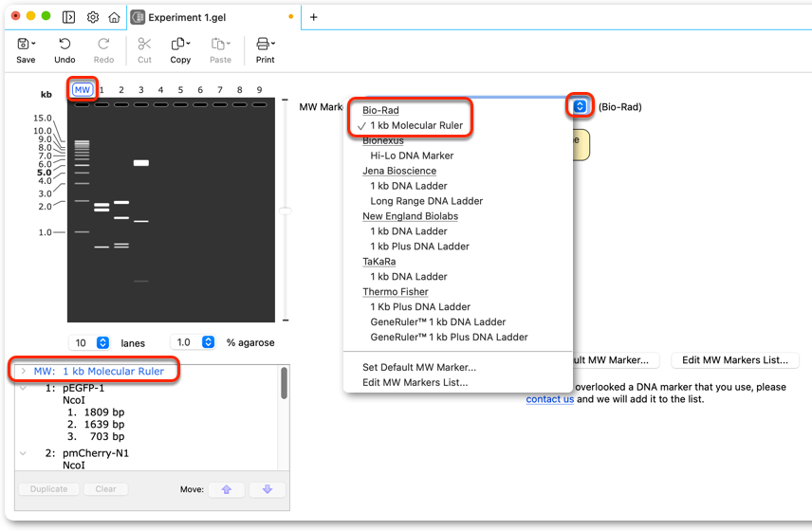Choose Edit MW Markers List... menu item
812x531 pixels.
415,382
